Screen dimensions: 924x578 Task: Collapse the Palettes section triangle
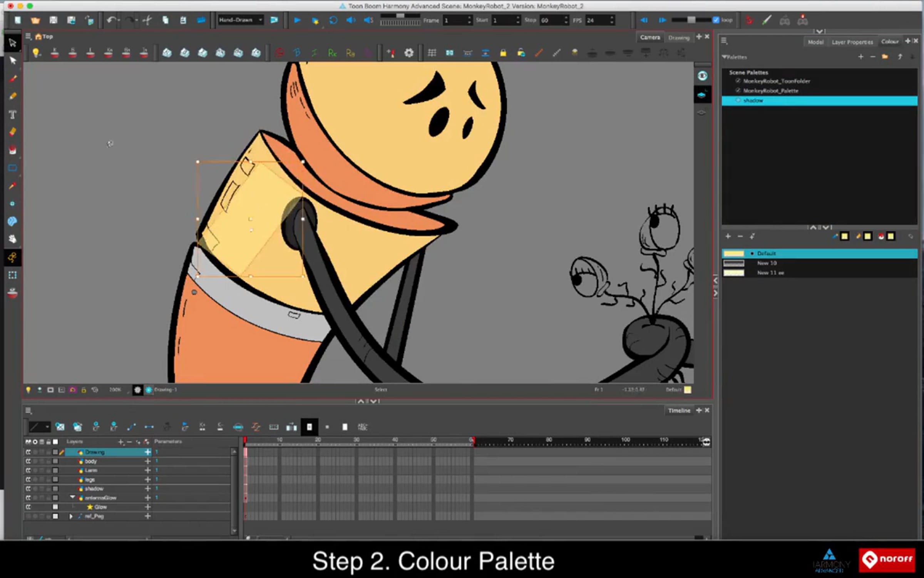[724, 57]
